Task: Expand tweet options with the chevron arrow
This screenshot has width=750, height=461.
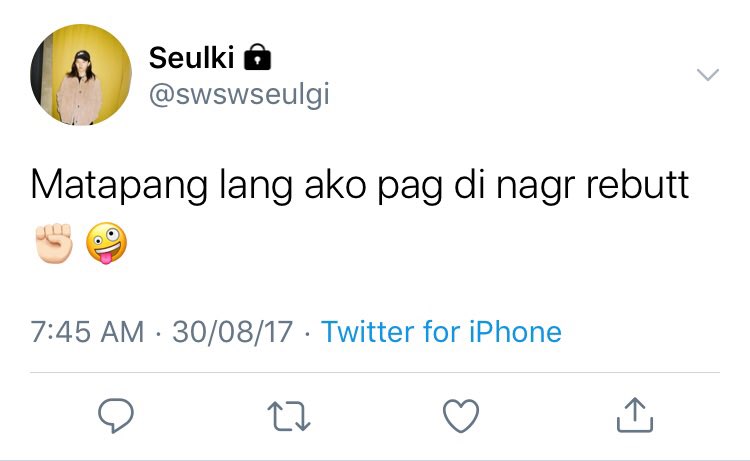Action: pyautogui.click(x=707, y=75)
